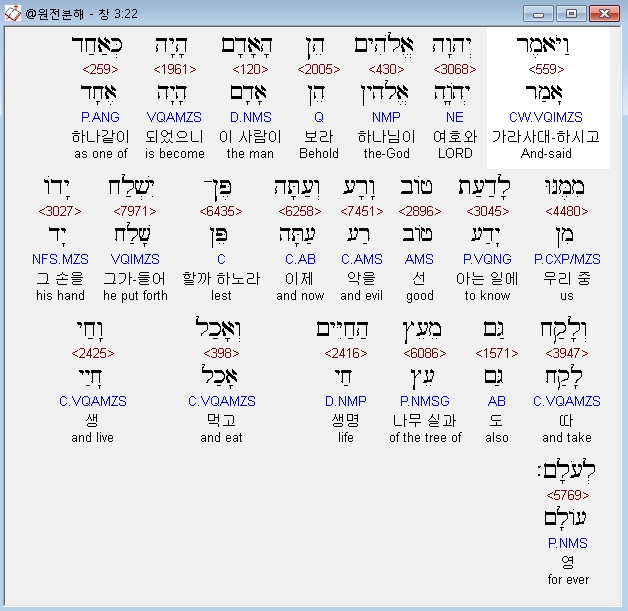Click Strong's number <559>
The image size is (628, 611).
(546, 69)
